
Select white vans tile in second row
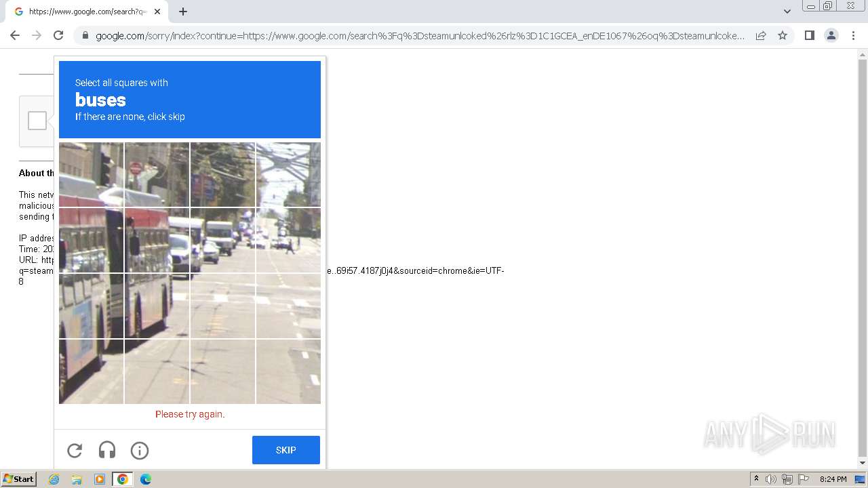click(223, 241)
